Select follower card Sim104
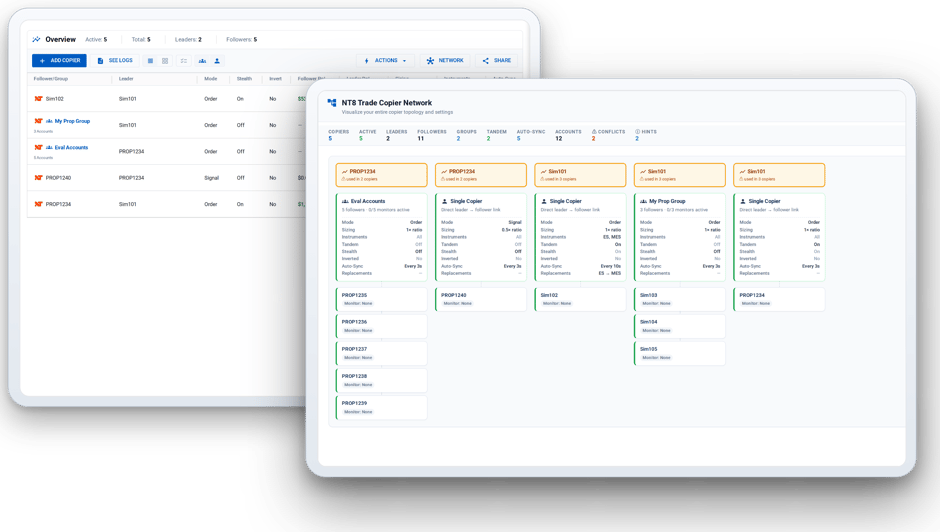The image size is (940, 532). coord(680,326)
